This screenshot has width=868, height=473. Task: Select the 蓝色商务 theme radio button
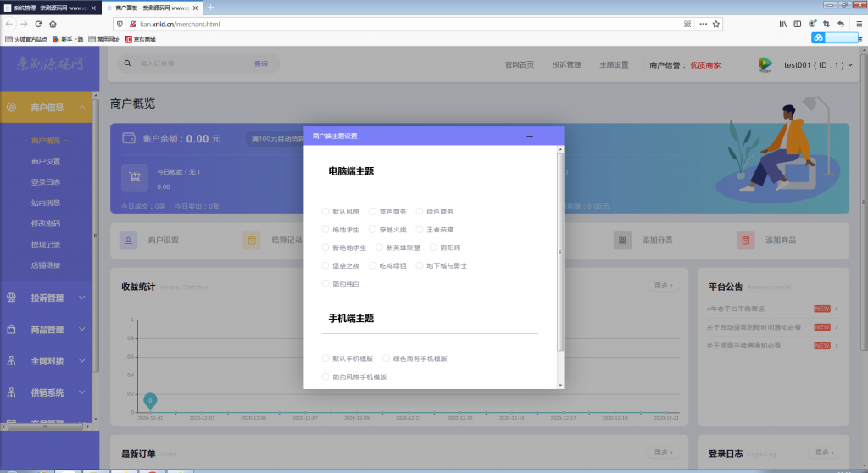(x=373, y=211)
